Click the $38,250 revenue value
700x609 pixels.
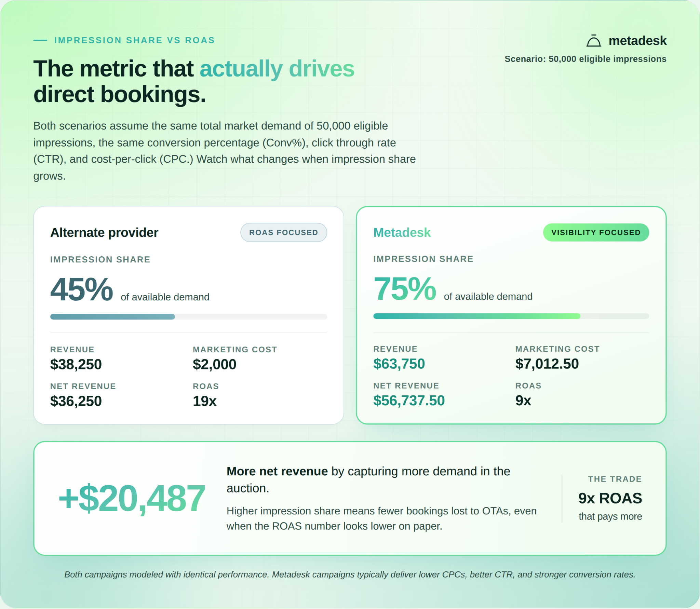[x=76, y=364]
